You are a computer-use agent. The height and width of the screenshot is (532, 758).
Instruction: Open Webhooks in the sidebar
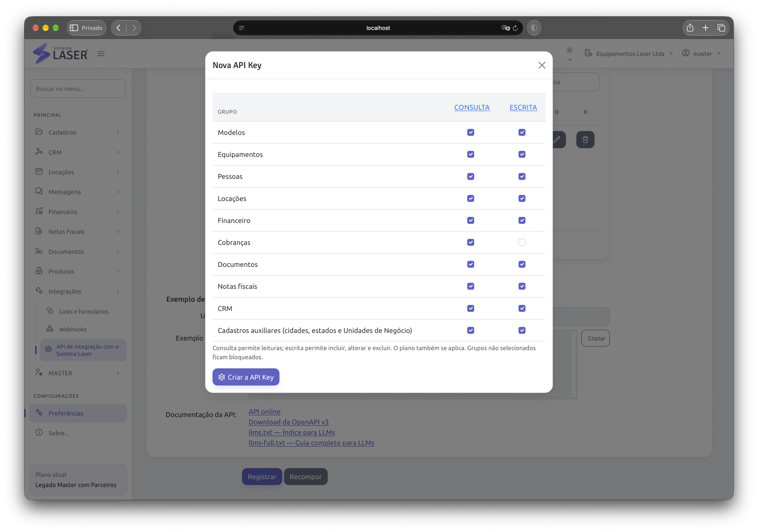click(73, 329)
